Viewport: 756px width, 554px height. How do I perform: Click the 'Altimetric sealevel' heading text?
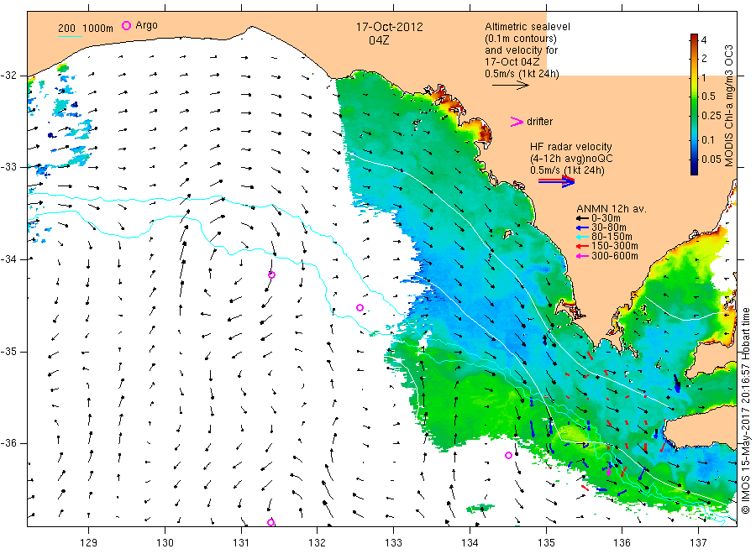point(528,27)
